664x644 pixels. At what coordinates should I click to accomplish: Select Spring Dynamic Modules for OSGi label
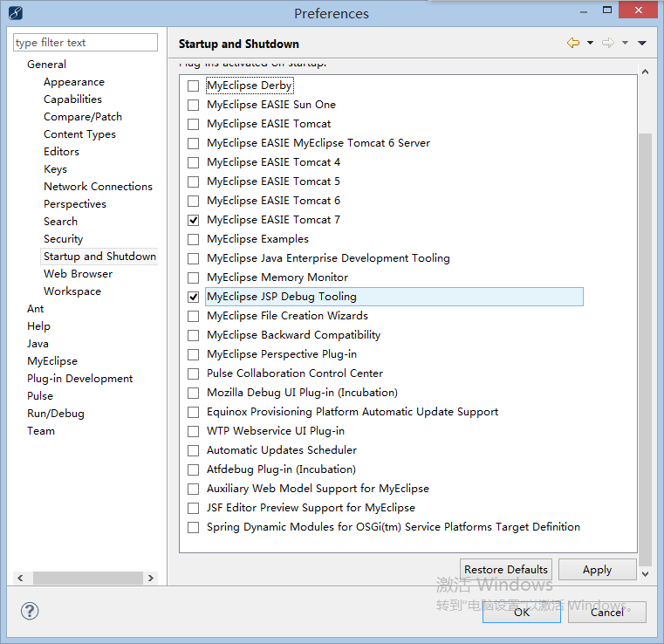tap(394, 527)
